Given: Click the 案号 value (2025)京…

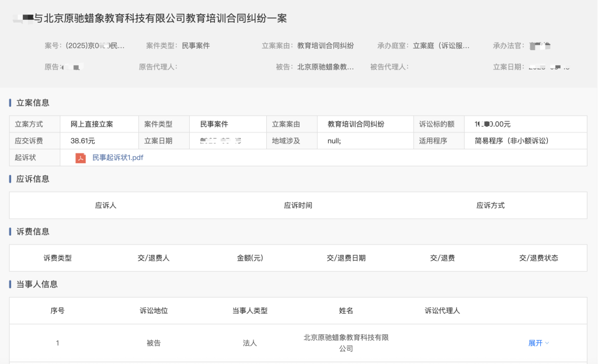Looking at the screenshot, I should (x=95, y=45).
